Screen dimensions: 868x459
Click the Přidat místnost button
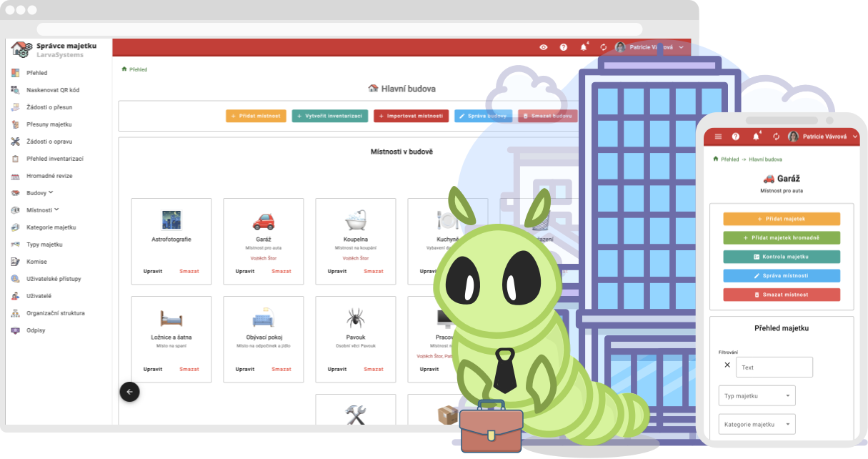[x=256, y=116]
